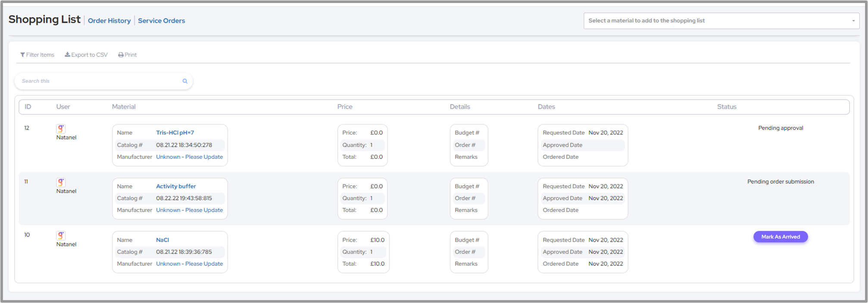The width and height of the screenshot is (868, 303).
Task: Click the search magnifier icon
Action: tap(185, 81)
